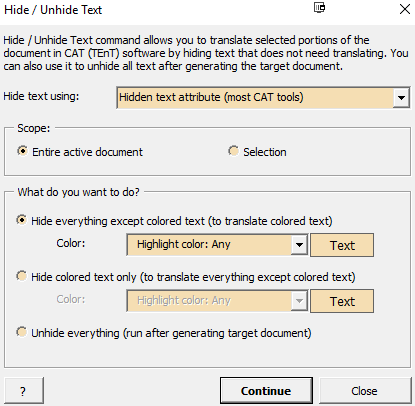The width and height of the screenshot is (415, 406).
Task: Choose the Selection scope option
Action: point(257,152)
